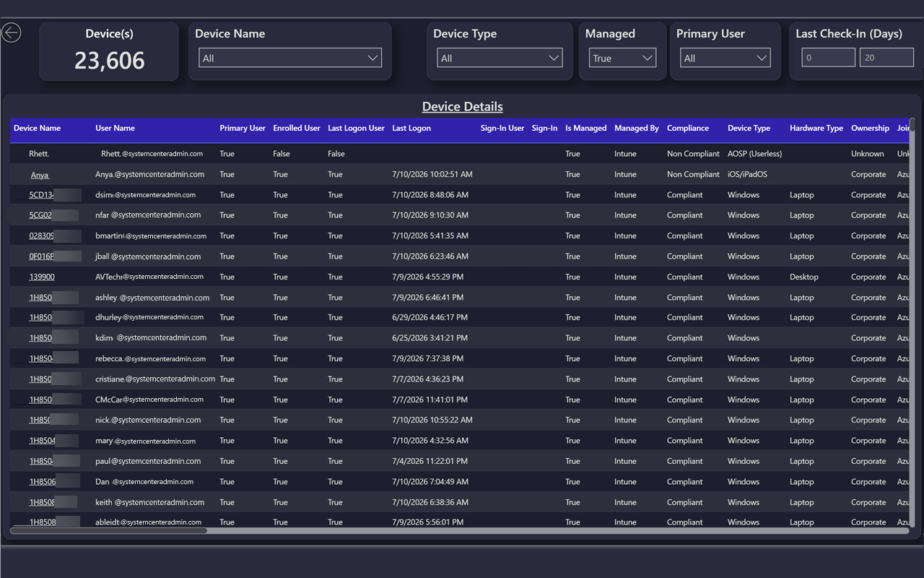This screenshot has width=924, height=578.
Task: Click the Last Check-In maximum field showing 20
Action: pyautogui.click(x=886, y=58)
